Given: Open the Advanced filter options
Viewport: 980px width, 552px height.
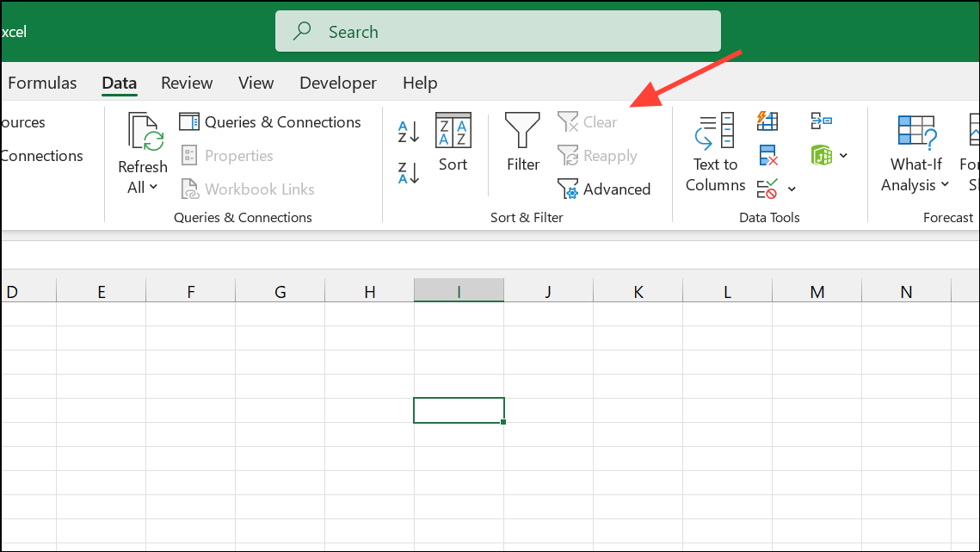Looking at the screenshot, I should pos(604,189).
